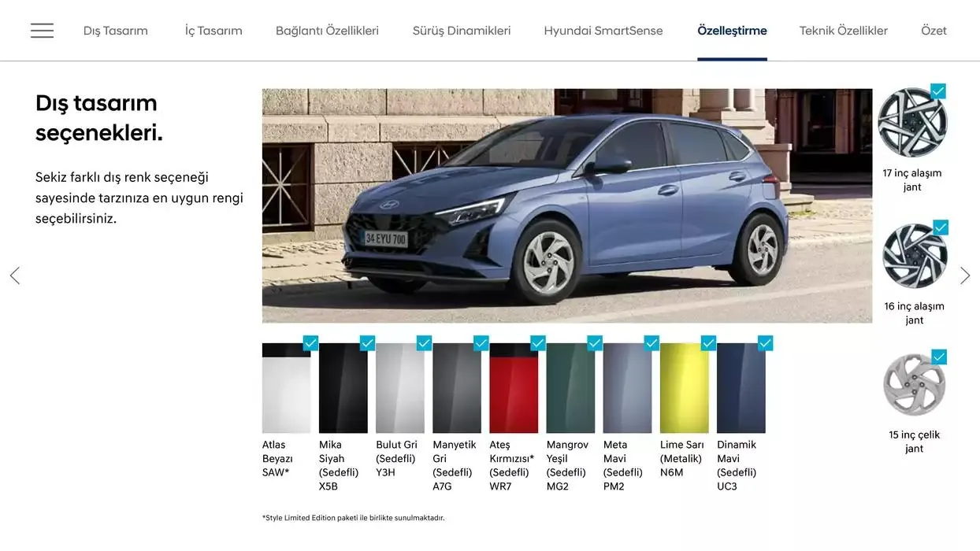Select the 17 inç alaşım jant wheel
The width and height of the screenshot is (980, 551).
tap(913, 121)
